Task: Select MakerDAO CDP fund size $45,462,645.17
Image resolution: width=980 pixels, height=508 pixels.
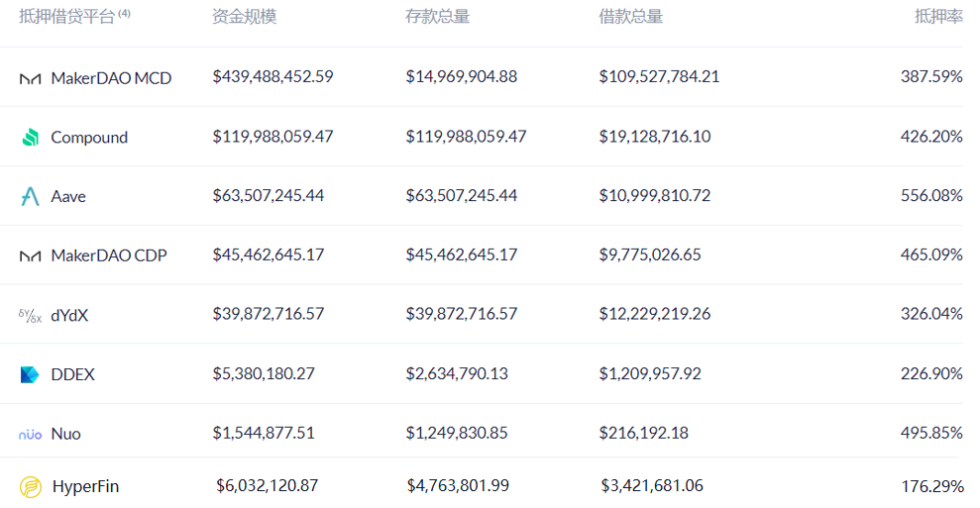Action: (x=269, y=254)
